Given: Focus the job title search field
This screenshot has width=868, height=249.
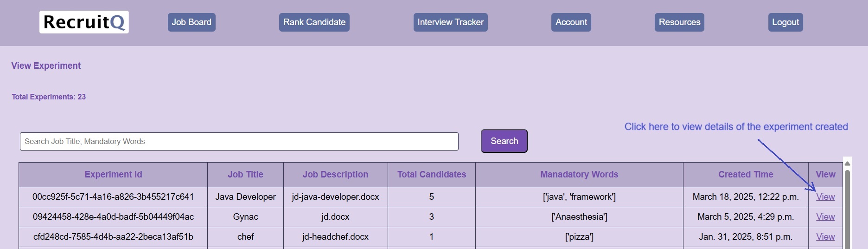Looking at the screenshot, I should click(x=239, y=142).
